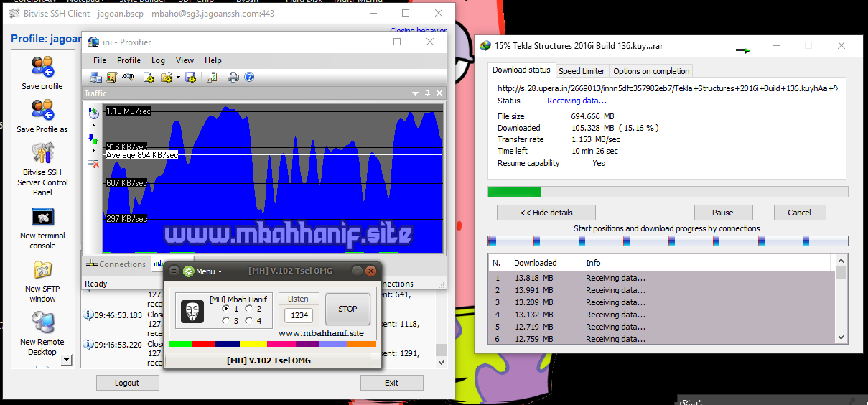Open Name Resolution (.com) icon in Proxifier
This screenshot has width=868, height=405.
click(x=129, y=77)
